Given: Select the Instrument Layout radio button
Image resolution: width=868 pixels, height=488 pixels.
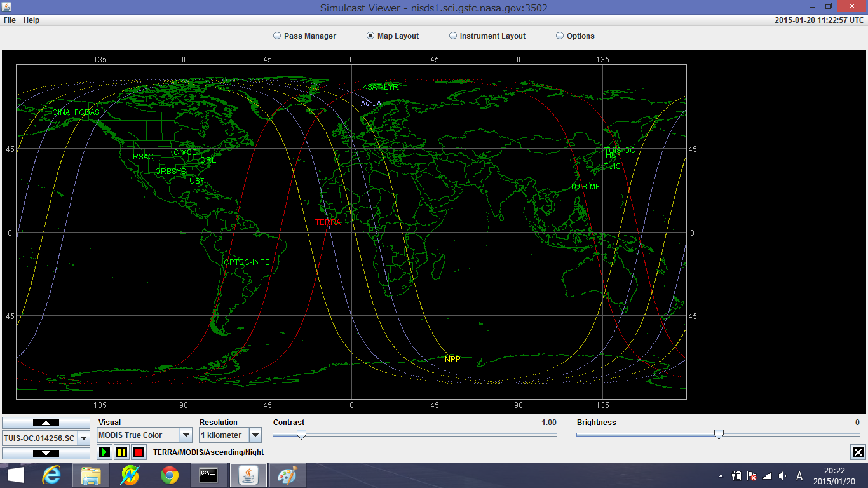Looking at the screenshot, I should (x=453, y=36).
